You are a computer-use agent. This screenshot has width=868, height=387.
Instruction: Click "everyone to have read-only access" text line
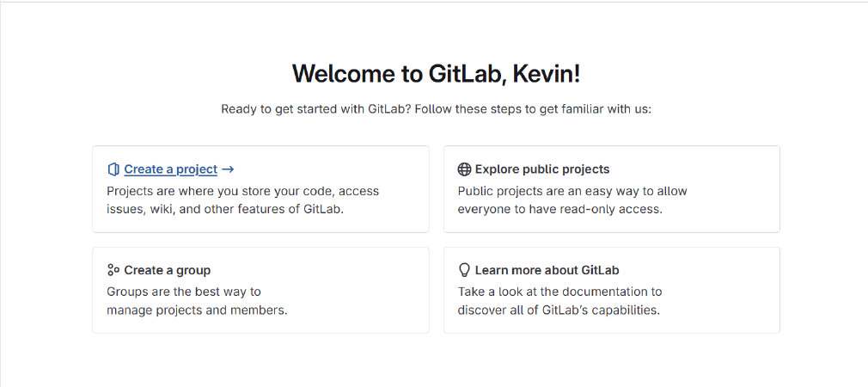click(559, 209)
